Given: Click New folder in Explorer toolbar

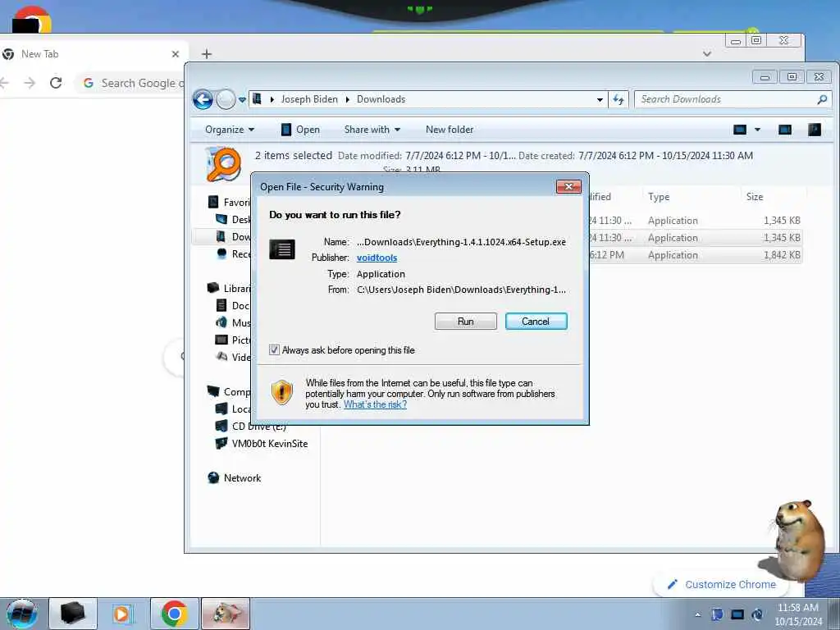Looking at the screenshot, I should [x=450, y=130].
